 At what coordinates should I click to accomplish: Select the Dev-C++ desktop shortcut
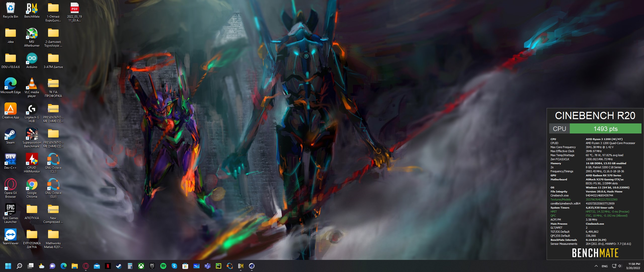tap(11, 161)
